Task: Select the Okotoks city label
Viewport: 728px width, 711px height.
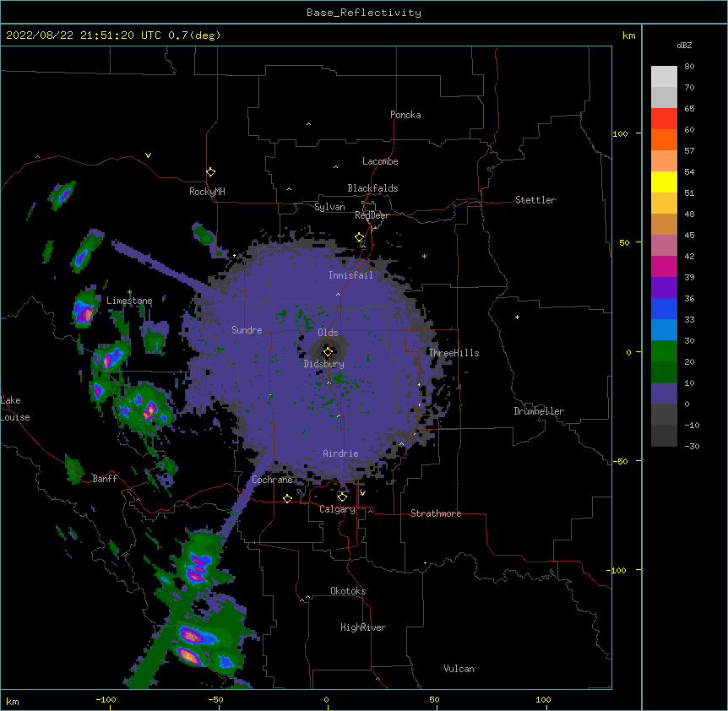Action: (x=348, y=591)
